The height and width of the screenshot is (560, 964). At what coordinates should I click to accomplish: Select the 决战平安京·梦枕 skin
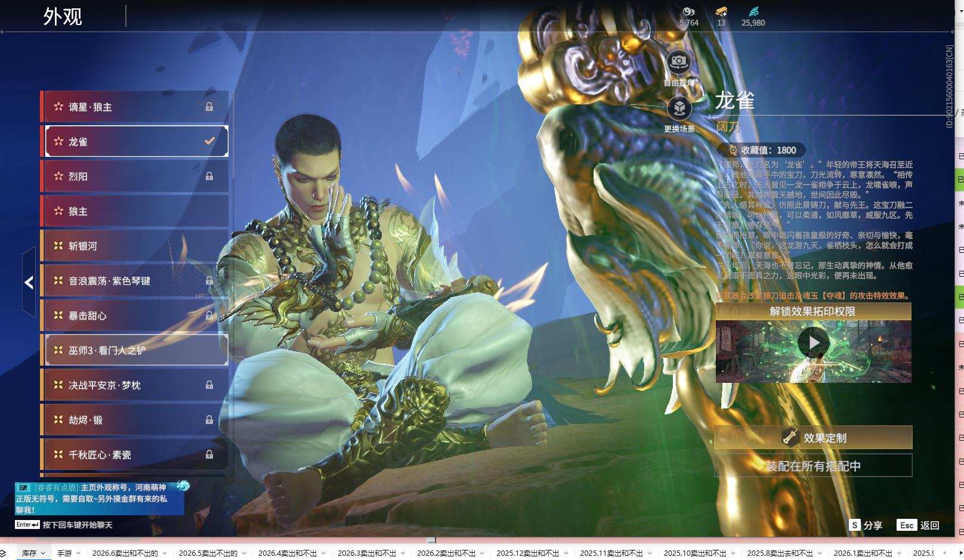pos(135,385)
